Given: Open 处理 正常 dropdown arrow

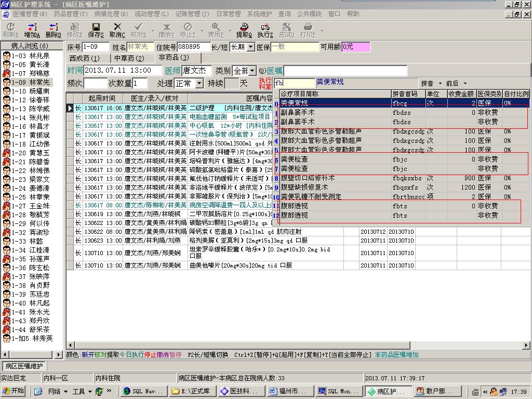Looking at the screenshot, I should click(199, 83).
